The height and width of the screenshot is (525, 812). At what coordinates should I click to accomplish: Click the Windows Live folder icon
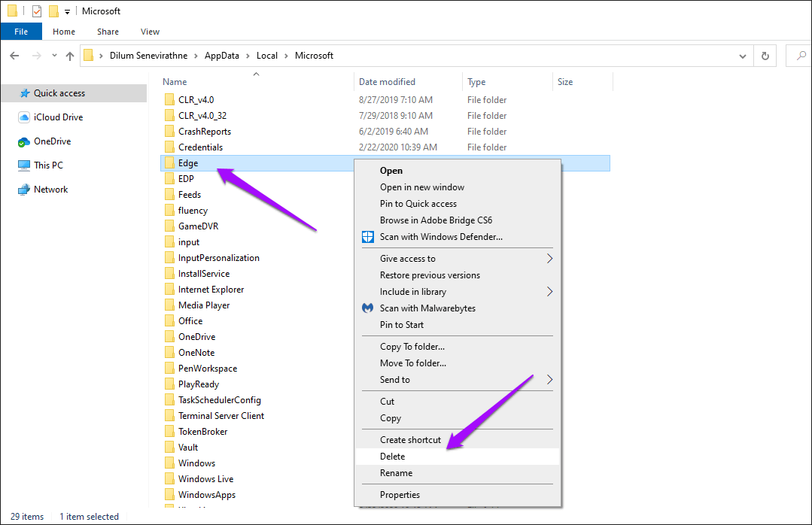(169, 479)
